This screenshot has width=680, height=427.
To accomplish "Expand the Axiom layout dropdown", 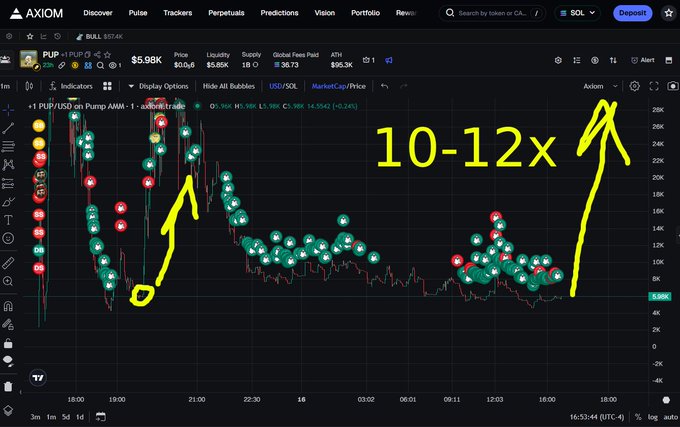I will tap(600, 86).
